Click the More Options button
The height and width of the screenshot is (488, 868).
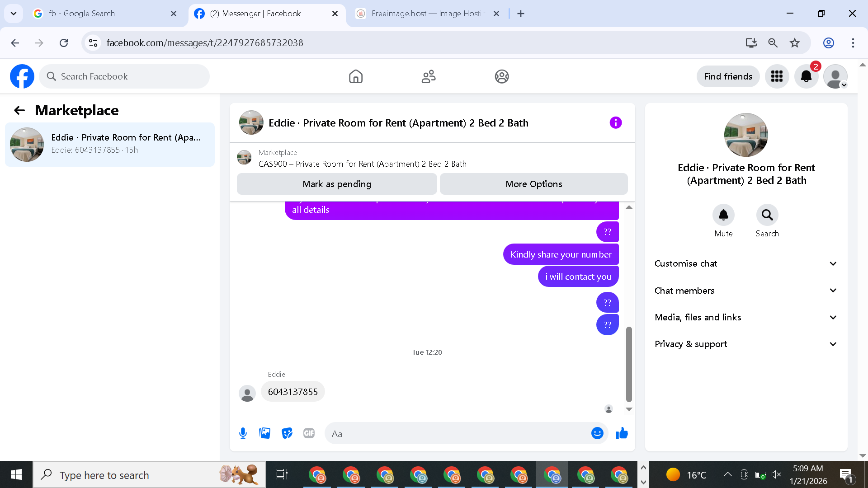click(x=533, y=184)
